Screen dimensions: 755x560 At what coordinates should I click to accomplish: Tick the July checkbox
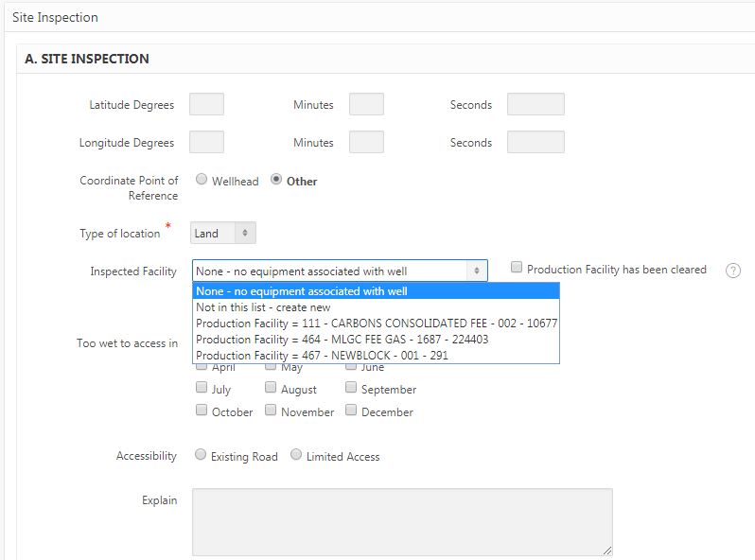point(202,388)
